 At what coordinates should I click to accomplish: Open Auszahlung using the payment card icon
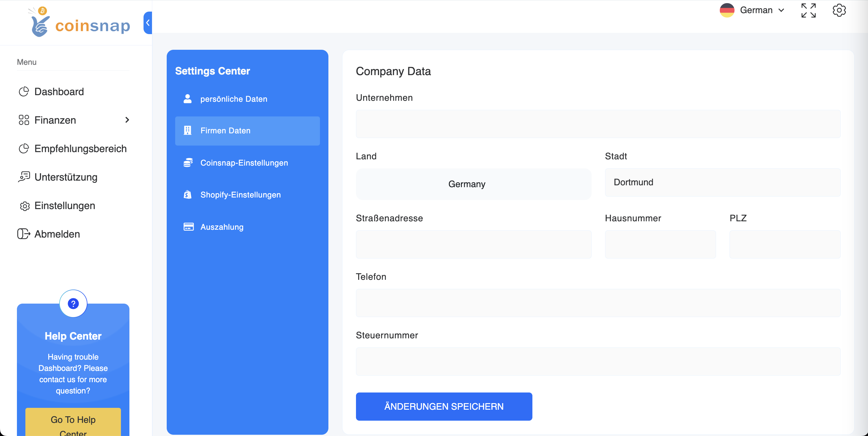click(188, 226)
